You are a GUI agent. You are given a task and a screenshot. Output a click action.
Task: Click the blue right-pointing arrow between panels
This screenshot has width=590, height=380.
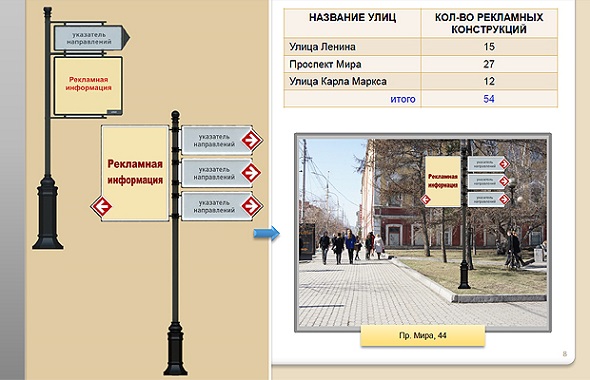point(266,233)
